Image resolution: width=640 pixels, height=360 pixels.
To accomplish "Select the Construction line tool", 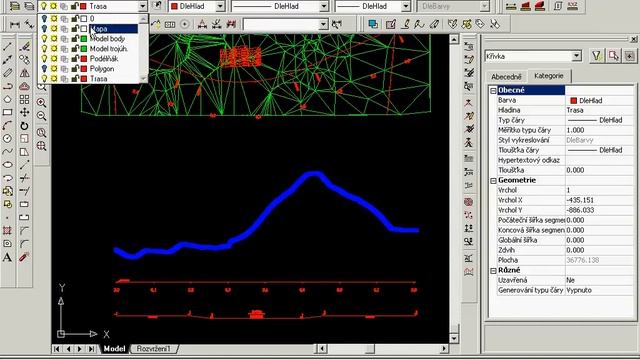I will pos(7,60).
